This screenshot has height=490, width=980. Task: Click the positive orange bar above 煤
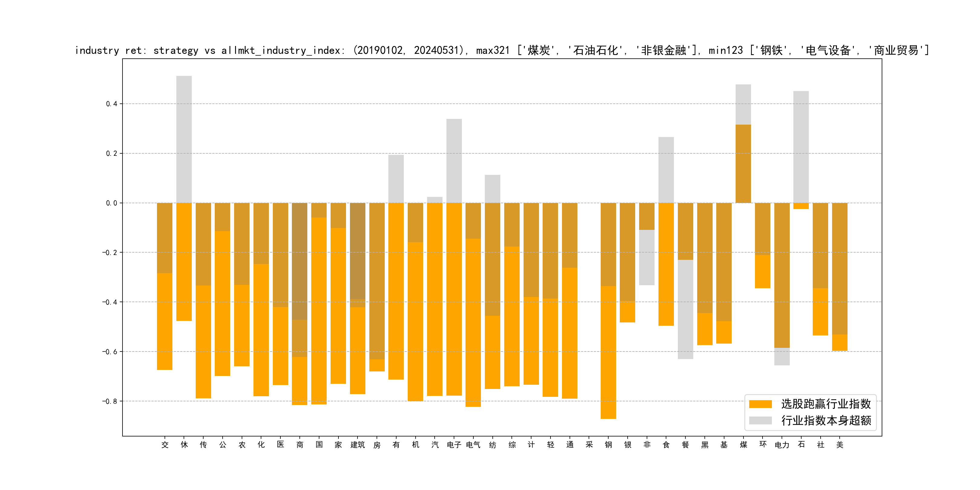coord(743,164)
